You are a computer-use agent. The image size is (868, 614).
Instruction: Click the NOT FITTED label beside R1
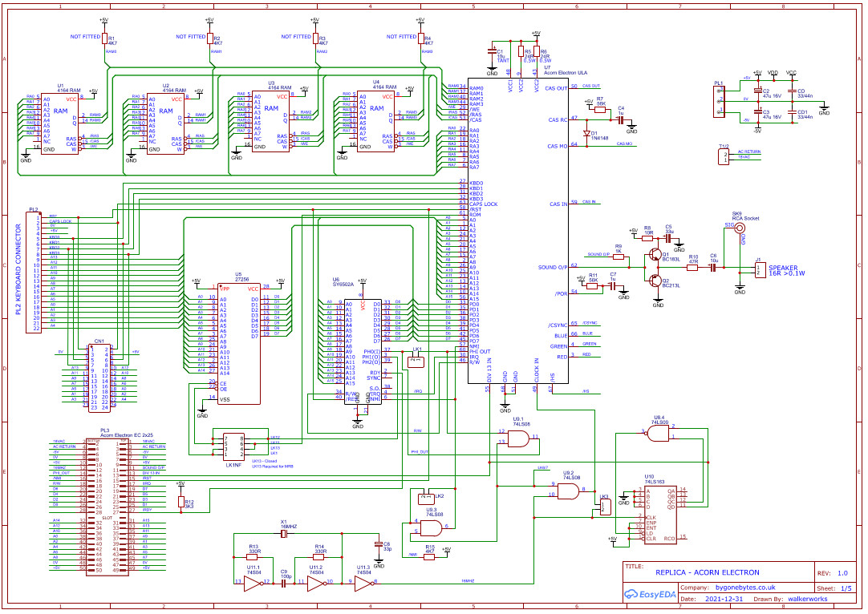pyautogui.click(x=85, y=37)
